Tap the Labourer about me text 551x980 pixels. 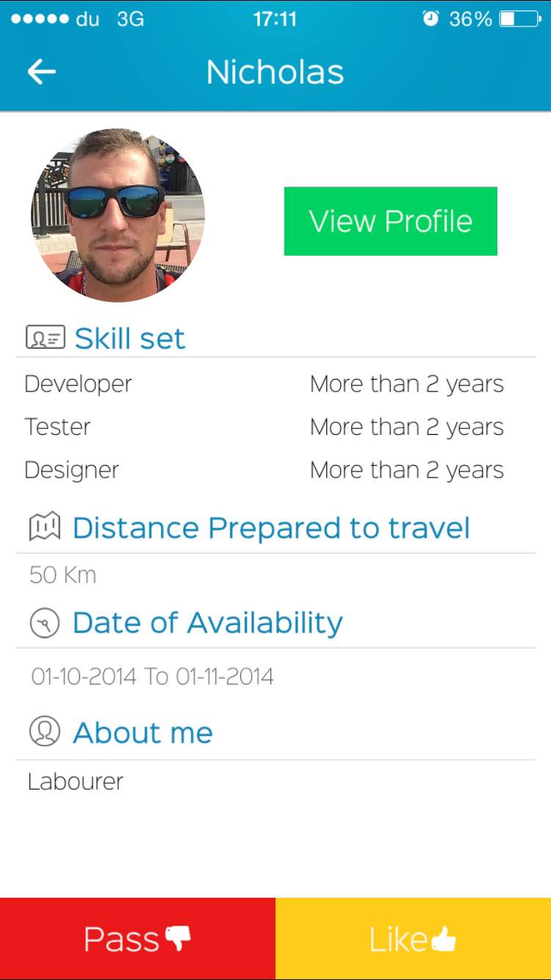tap(75, 782)
